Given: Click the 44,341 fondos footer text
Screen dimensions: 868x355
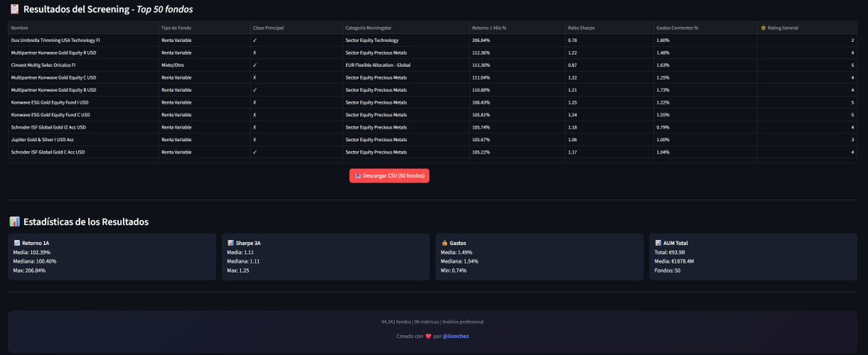Looking at the screenshot, I should coord(396,321).
